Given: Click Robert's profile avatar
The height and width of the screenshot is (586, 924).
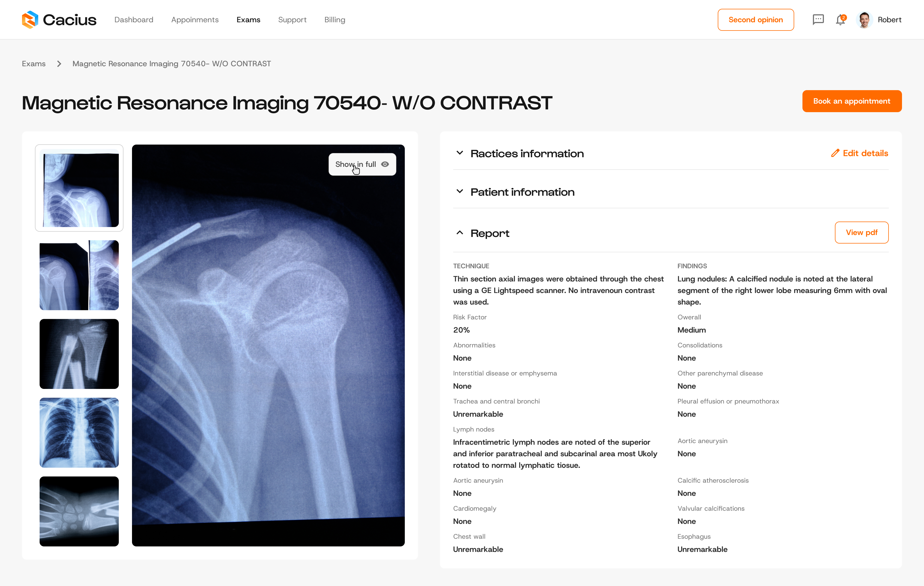Looking at the screenshot, I should [864, 20].
